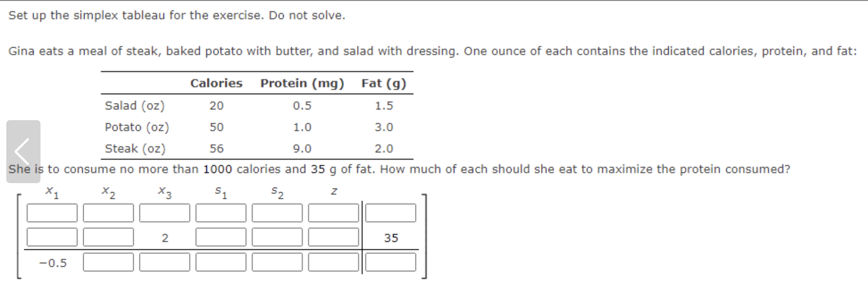Viewport: 868px width, 292px height.
Task: Select the x1 input in first row
Action: (52, 213)
